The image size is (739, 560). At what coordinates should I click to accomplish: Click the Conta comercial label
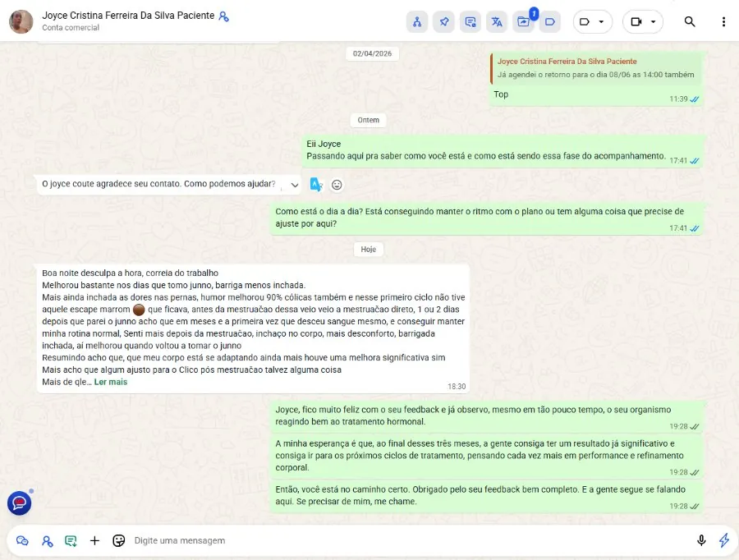pyautogui.click(x=71, y=28)
